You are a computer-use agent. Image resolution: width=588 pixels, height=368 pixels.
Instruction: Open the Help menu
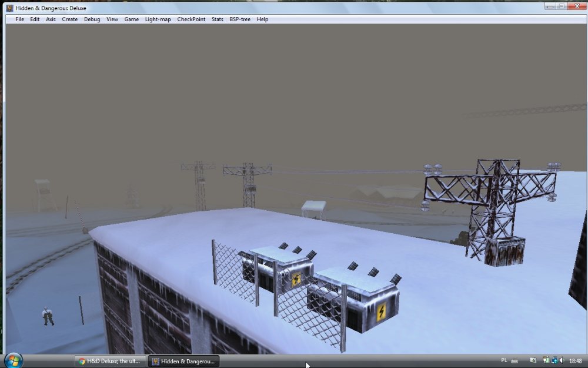tap(262, 19)
